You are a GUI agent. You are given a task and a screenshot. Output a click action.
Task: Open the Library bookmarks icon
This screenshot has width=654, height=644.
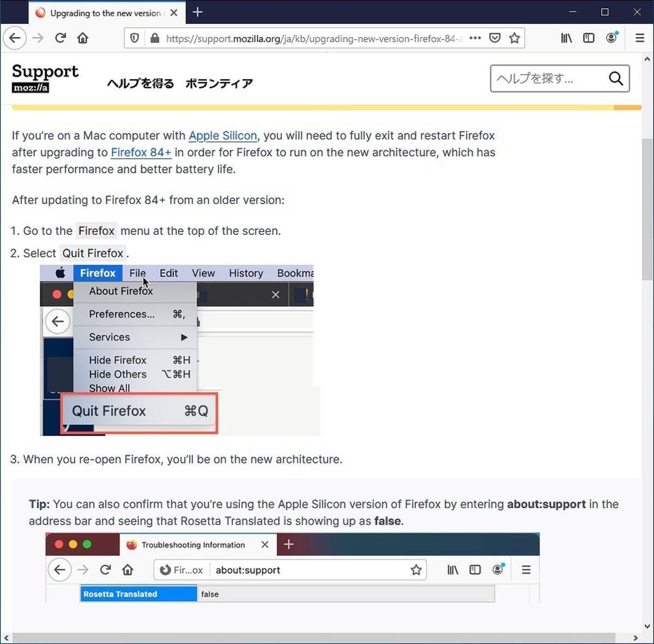(x=566, y=38)
